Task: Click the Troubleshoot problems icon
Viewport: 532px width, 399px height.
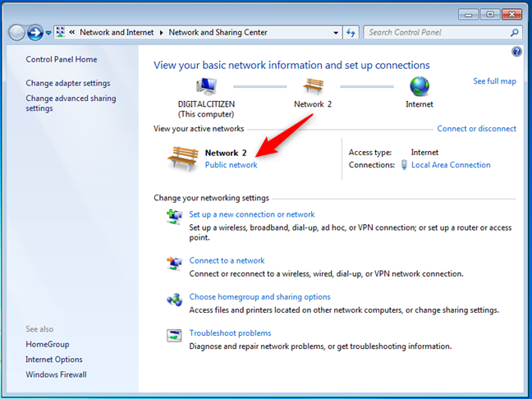Action: [x=174, y=336]
